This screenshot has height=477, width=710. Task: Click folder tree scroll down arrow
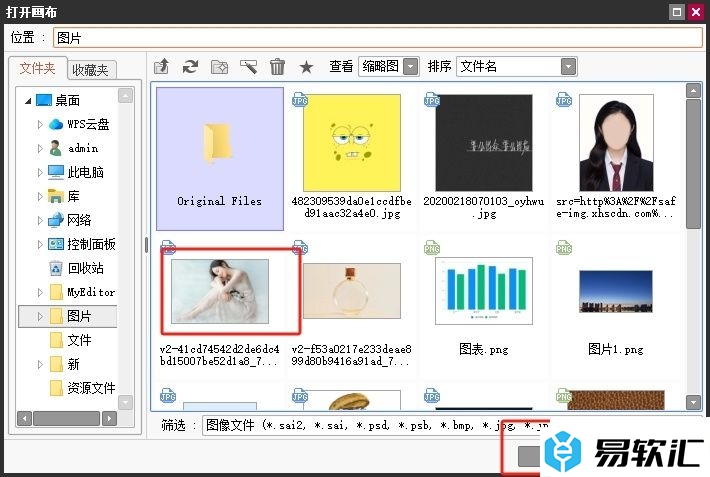tap(125, 402)
